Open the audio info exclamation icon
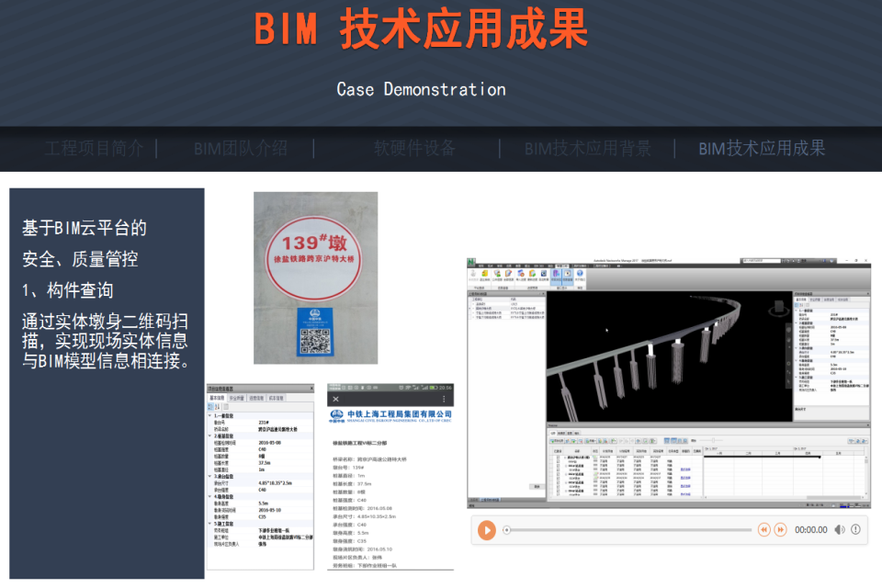Image resolution: width=882 pixels, height=588 pixels. 856,530
